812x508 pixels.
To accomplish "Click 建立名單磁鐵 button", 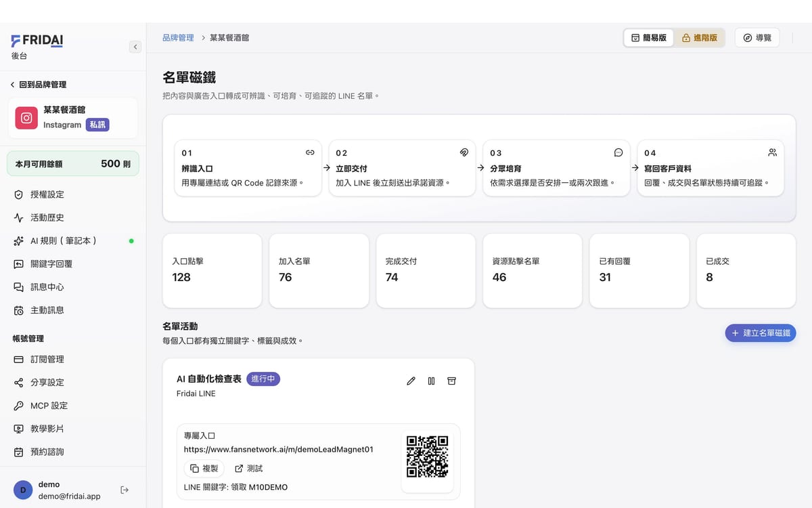I will [x=761, y=333].
